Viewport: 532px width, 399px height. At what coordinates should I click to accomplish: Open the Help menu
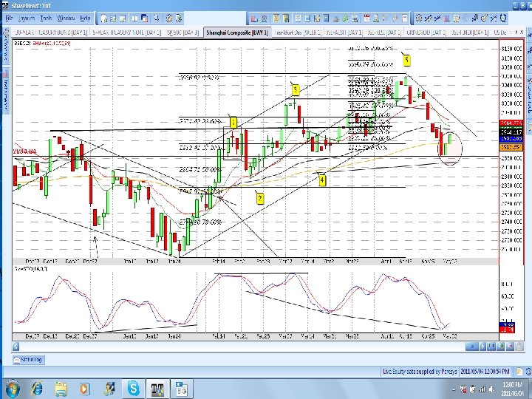pos(85,18)
